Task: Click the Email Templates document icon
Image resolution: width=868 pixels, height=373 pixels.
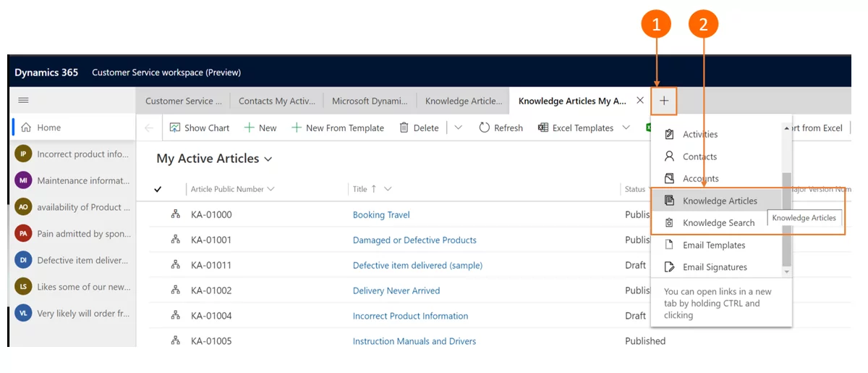Action: coord(669,245)
